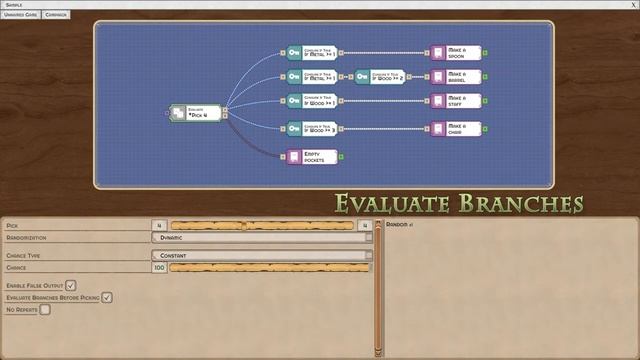Click the page icon of the 'Make a chair' node

[x=438, y=129]
